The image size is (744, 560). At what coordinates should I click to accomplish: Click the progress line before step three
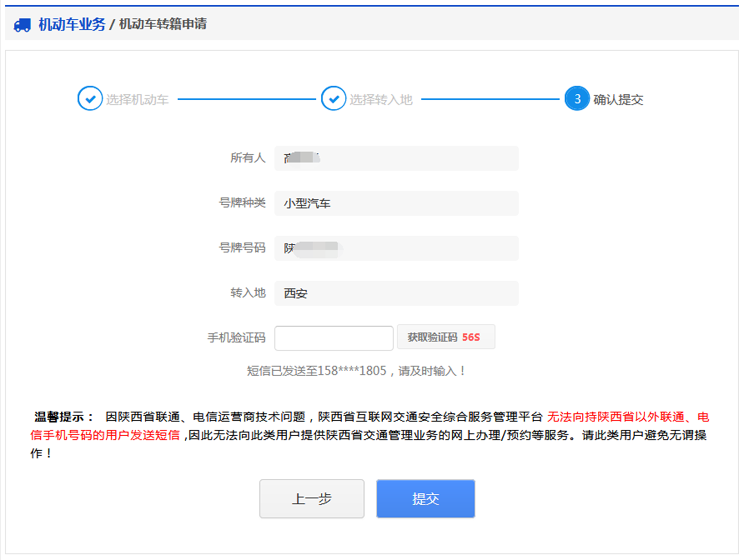point(489,99)
